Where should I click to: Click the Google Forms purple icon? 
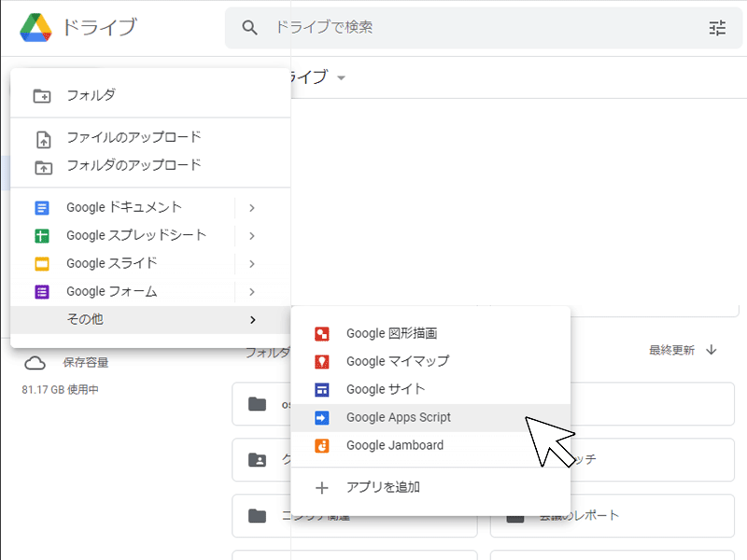coord(42,291)
